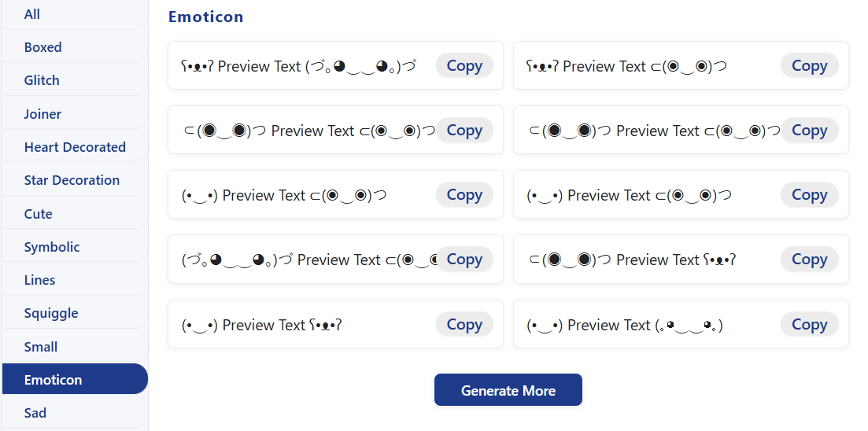
Task: Switch to Squiggle styles
Action: pos(75,313)
